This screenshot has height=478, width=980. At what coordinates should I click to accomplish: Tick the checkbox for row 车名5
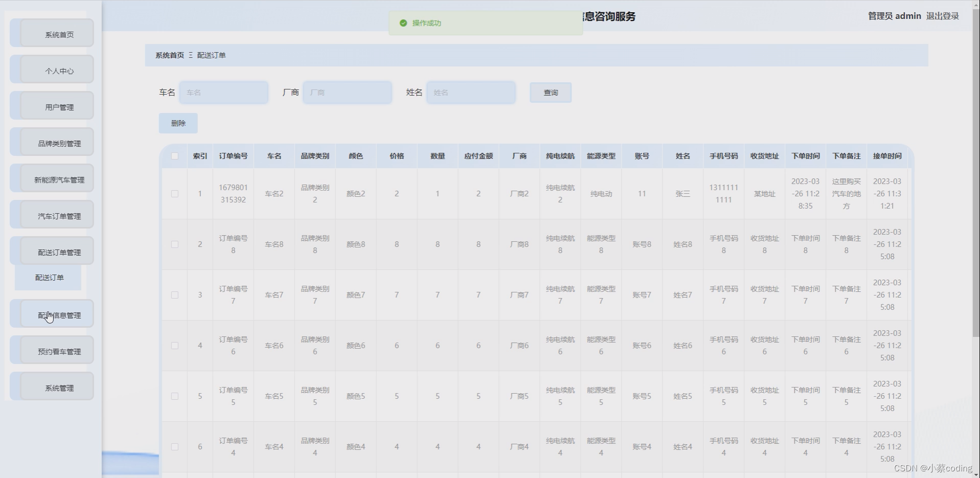click(175, 396)
